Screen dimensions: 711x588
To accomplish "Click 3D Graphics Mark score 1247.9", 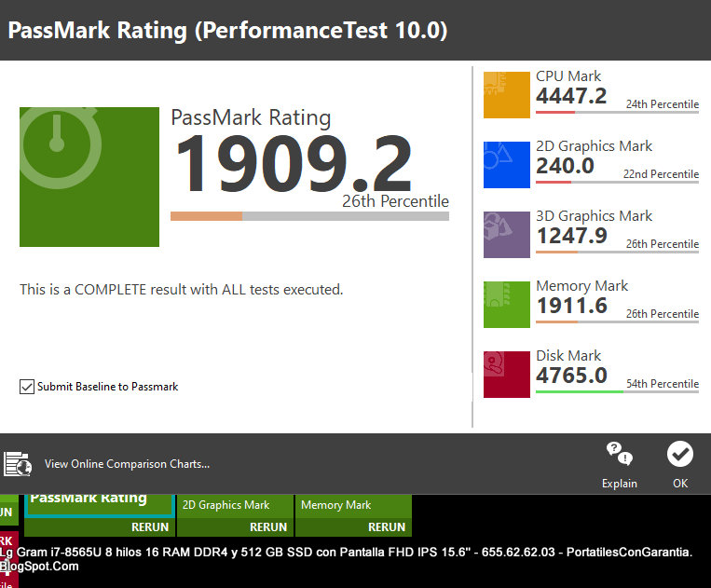I will coord(571,236).
